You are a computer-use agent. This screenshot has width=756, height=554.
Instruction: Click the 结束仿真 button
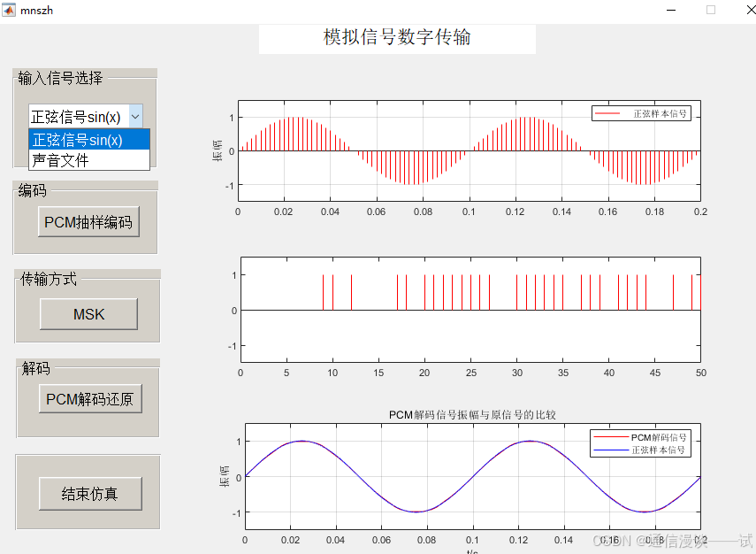coord(90,494)
